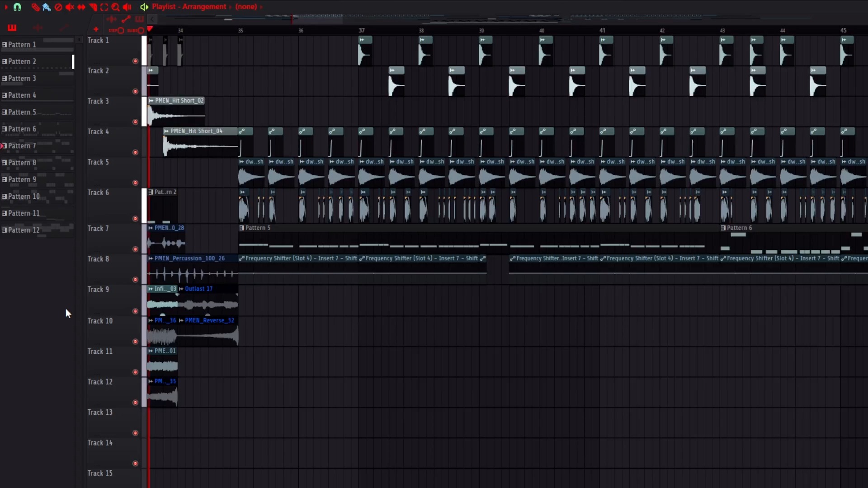Image resolution: width=868 pixels, height=488 pixels.
Task: Select Pattern 5 in the picker
Action: point(37,112)
